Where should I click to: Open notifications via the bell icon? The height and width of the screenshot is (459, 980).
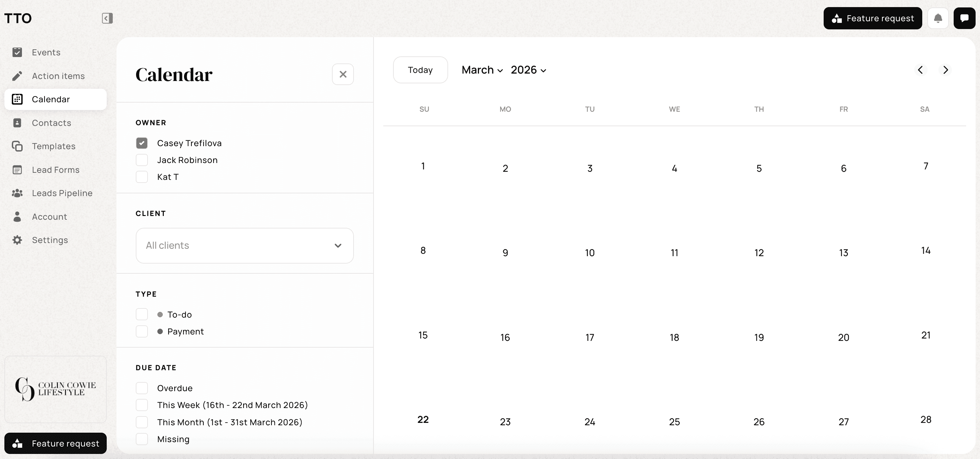point(938,18)
